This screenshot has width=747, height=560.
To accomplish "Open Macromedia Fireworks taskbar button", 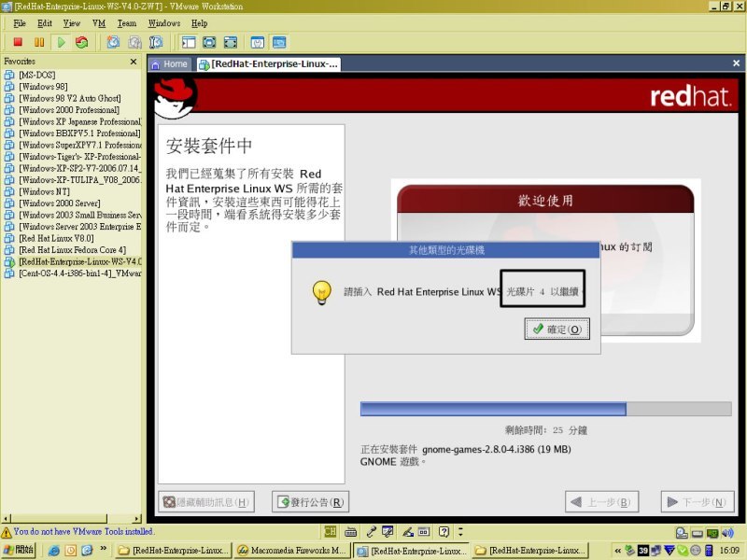I will pos(292,551).
